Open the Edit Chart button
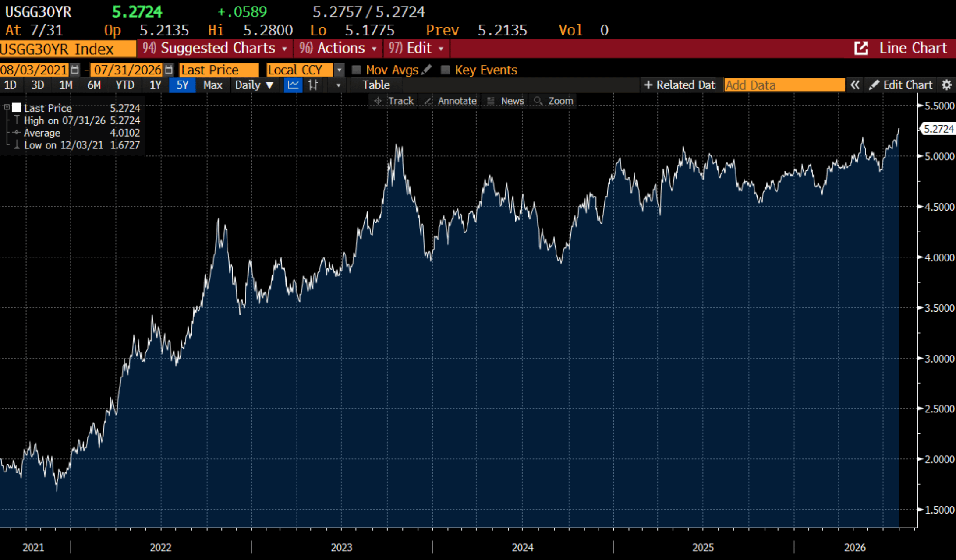Screen dimensions: 956x560 [902, 85]
